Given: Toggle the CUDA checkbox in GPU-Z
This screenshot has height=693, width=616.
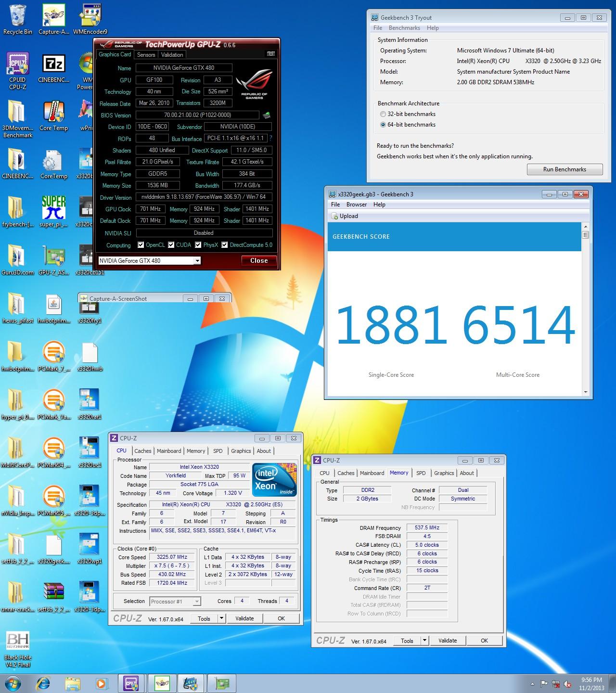Looking at the screenshot, I should [x=171, y=245].
